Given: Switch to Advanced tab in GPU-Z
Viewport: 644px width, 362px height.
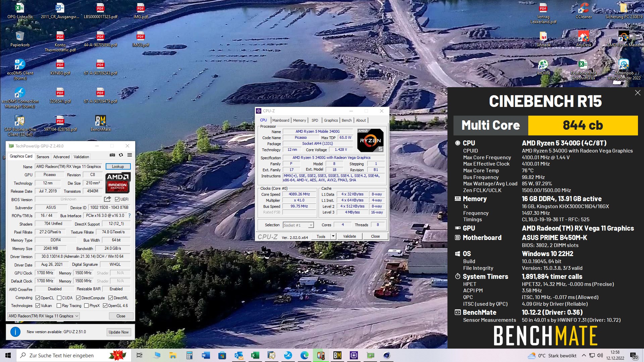Looking at the screenshot, I should coord(61,157).
